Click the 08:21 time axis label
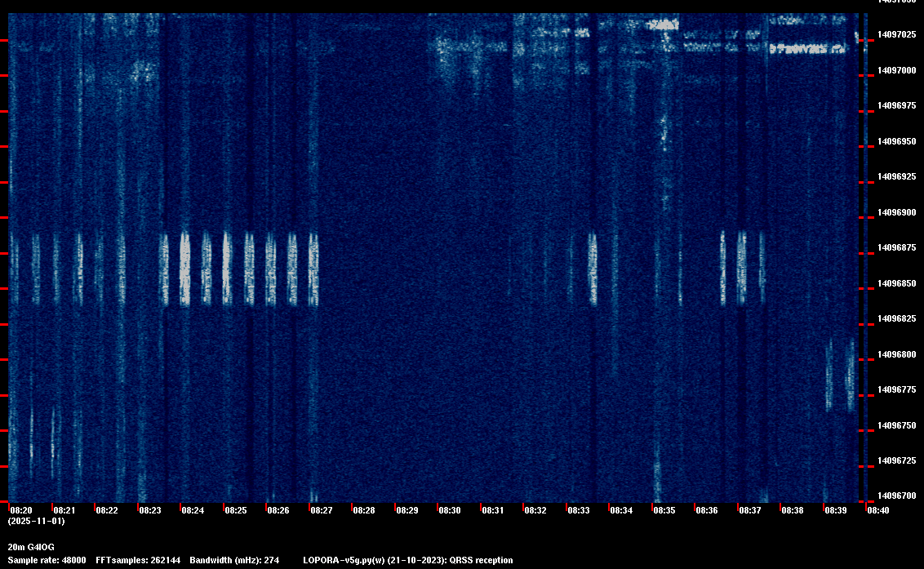Image resolution: width=924 pixels, height=569 pixels. 64,510
